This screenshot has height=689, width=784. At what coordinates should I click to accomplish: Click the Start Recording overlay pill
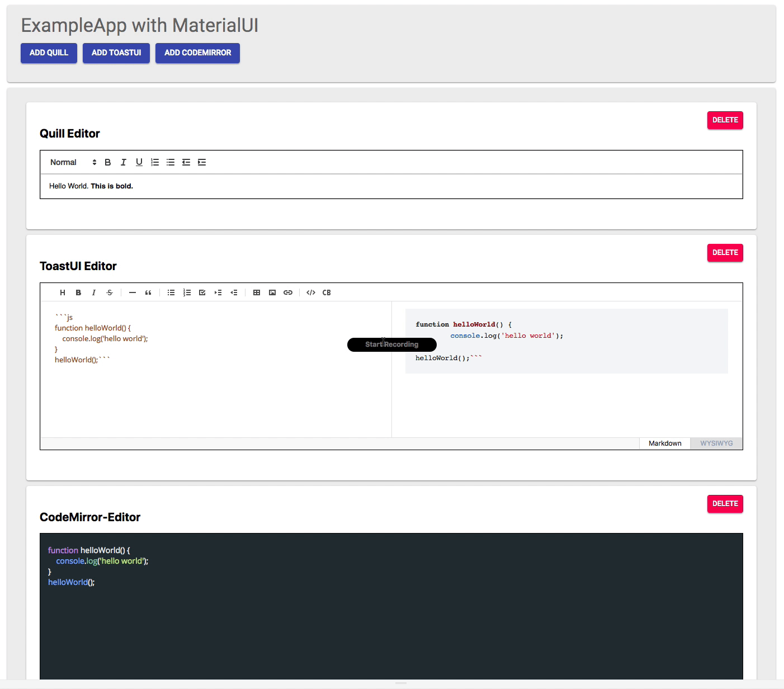point(392,344)
